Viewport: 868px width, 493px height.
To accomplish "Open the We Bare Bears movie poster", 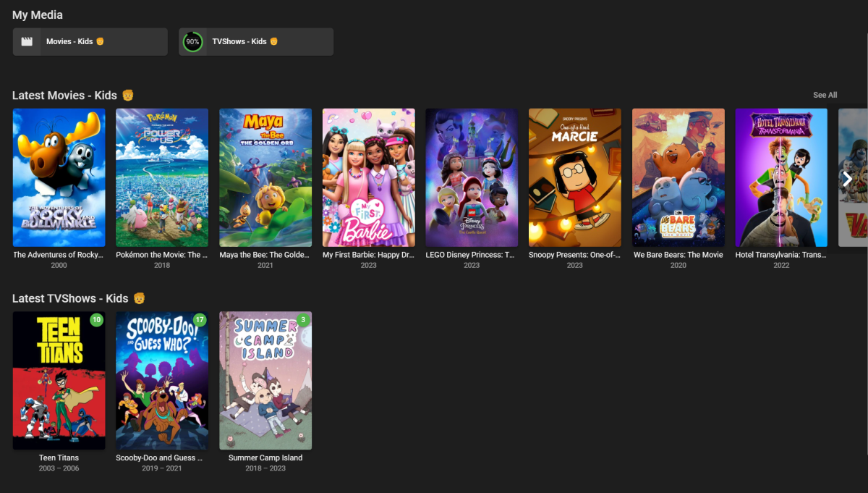I will pyautogui.click(x=678, y=177).
